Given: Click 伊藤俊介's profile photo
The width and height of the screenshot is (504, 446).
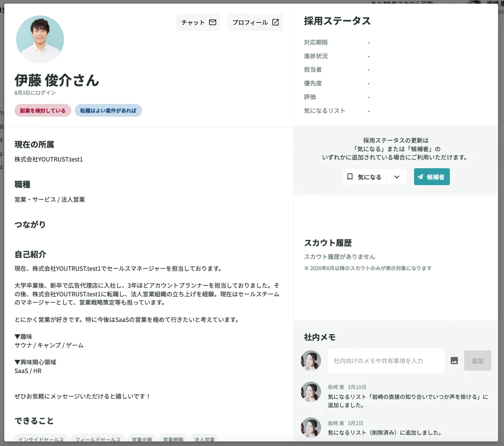Looking at the screenshot, I should click(x=40, y=39).
